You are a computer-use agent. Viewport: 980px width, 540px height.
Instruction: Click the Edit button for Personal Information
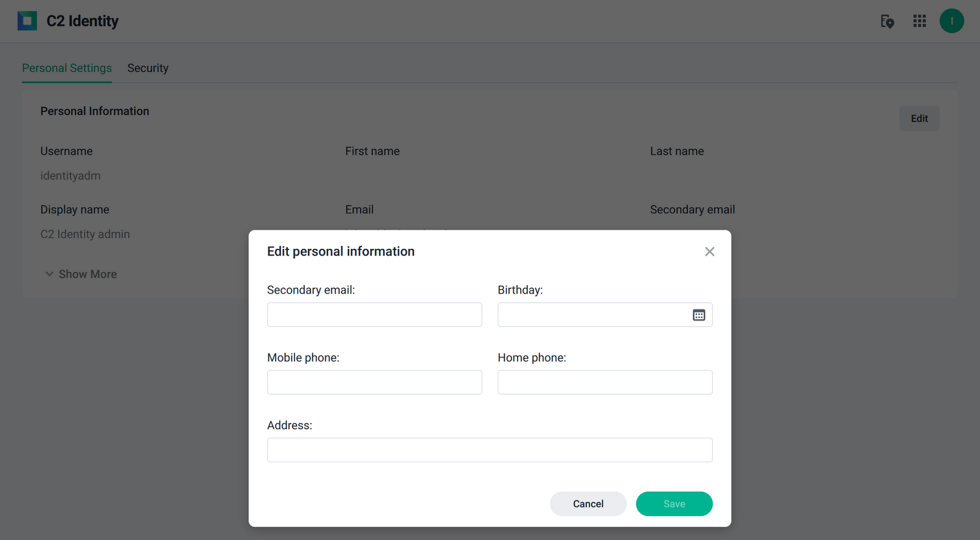[919, 118]
